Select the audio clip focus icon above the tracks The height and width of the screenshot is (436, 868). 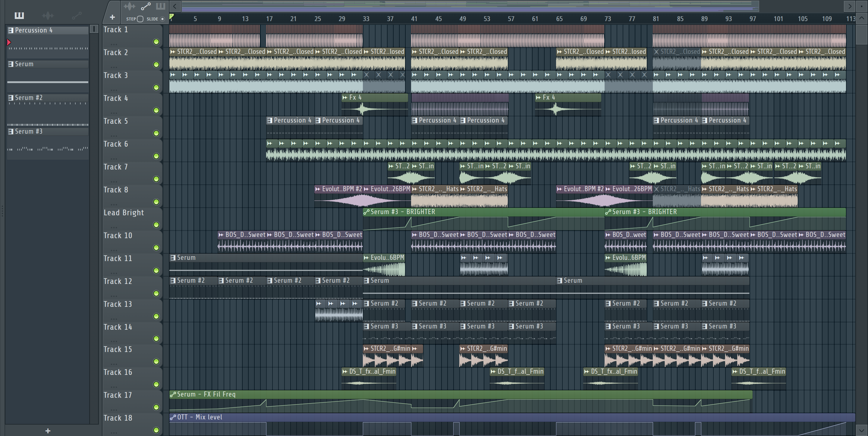tap(129, 6)
